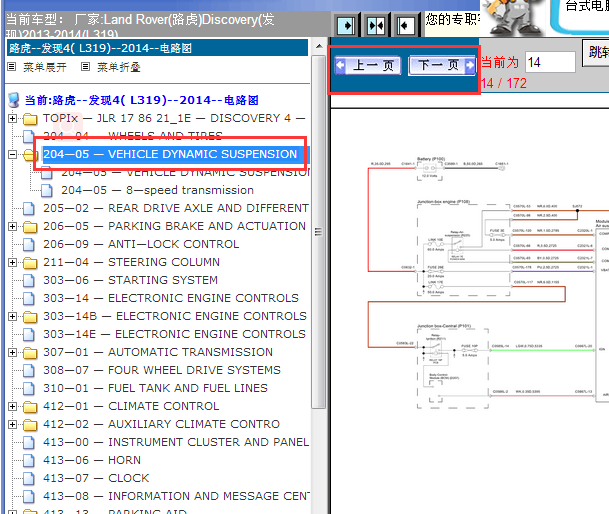
Task: Click the left-arrow panel layout icon
Action: click(406, 26)
